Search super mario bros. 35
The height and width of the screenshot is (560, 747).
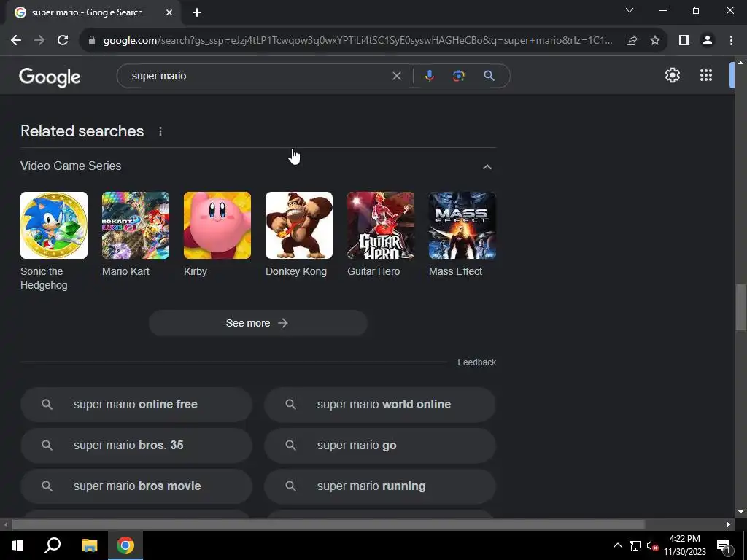pos(136,446)
